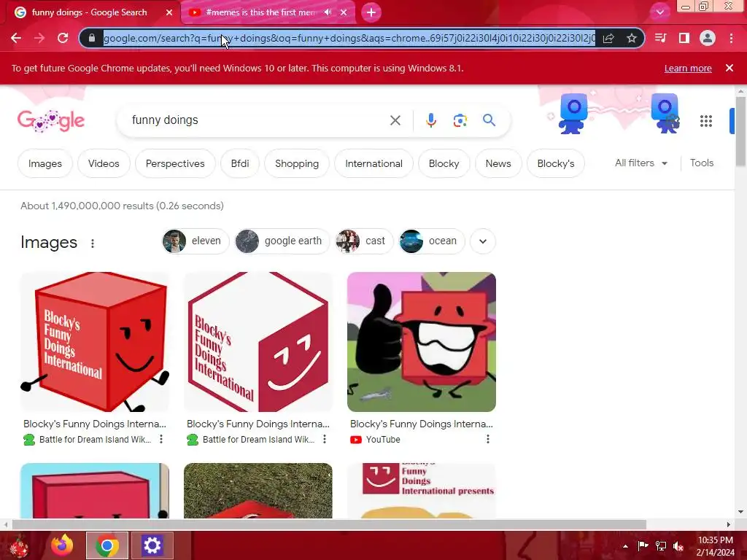Image resolution: width=747 pixels, height=560 pixels.
Task: Reload the Google search page
Action: click(63, 38)
